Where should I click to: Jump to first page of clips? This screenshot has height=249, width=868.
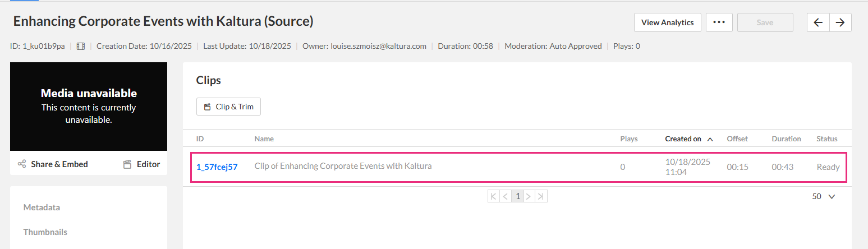(x=494, y=196)
